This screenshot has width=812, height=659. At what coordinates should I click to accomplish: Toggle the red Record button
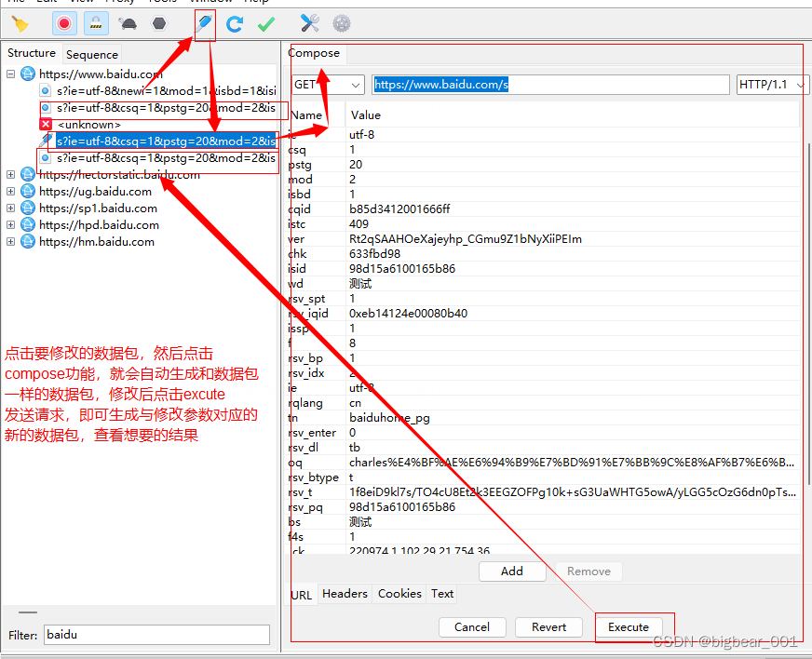coord(64,24)
